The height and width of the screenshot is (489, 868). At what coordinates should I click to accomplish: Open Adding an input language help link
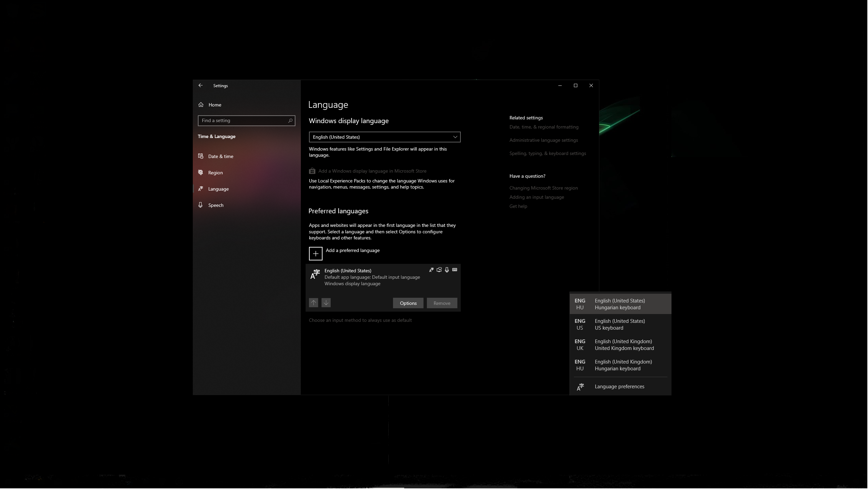(x=537, y=197)
